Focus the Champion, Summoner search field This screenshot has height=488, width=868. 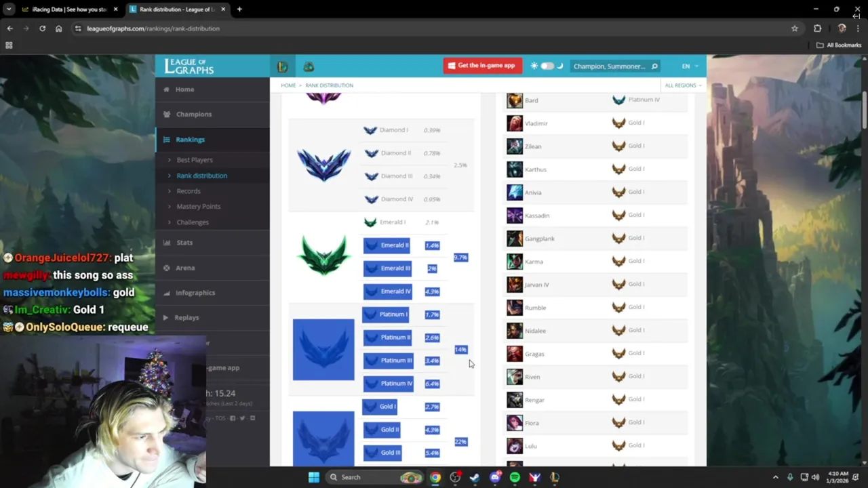tap(609, 66)
